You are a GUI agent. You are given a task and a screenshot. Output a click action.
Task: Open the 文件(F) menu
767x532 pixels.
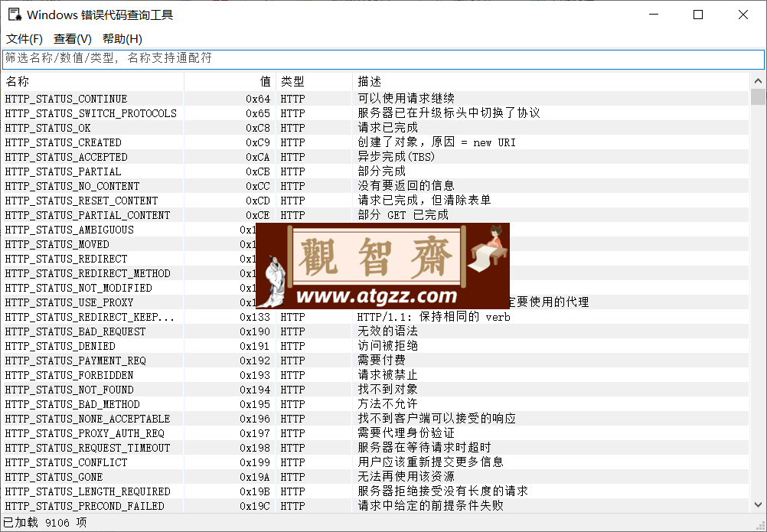click(24, 38)
